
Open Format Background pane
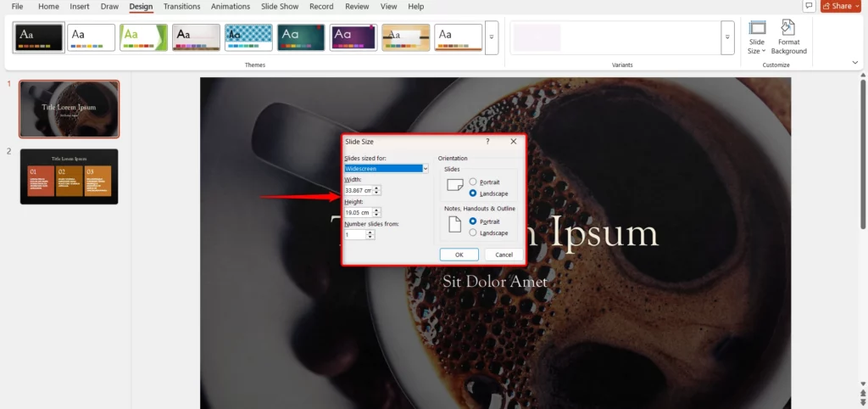point(789,37)
